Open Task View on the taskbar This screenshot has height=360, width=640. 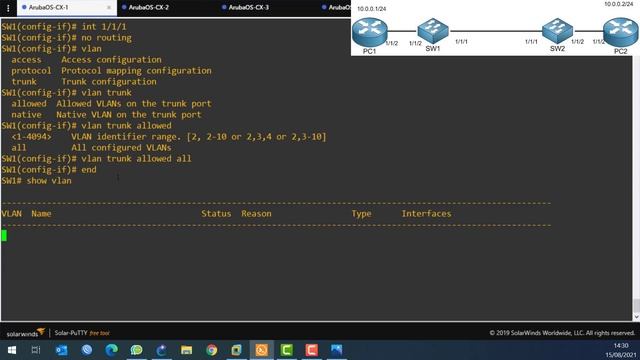click(36, 350)
